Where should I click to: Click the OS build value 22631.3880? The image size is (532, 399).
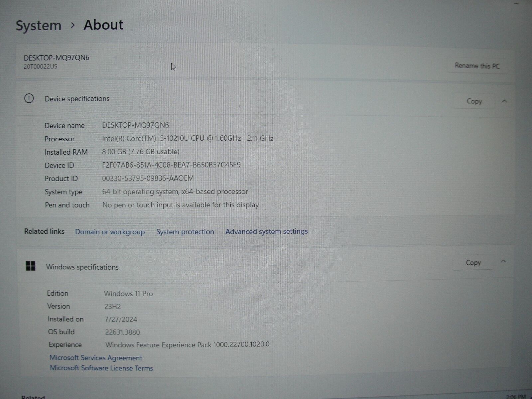pyautogui.click(x=122, y=332)
